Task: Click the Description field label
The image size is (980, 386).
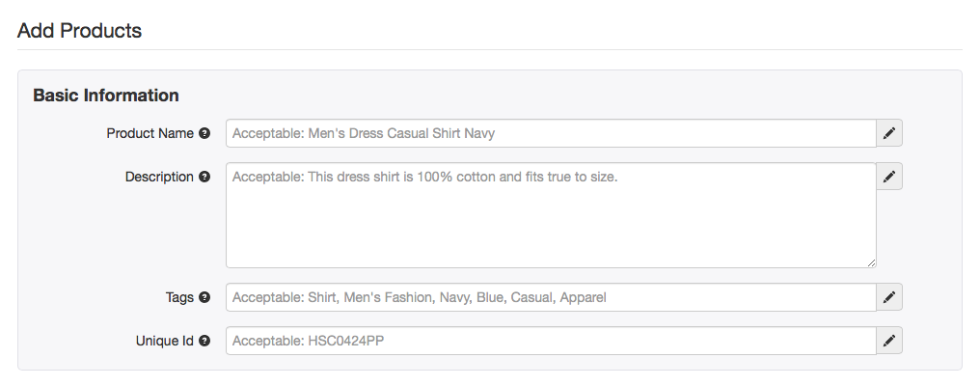Action: pos(159,177)
